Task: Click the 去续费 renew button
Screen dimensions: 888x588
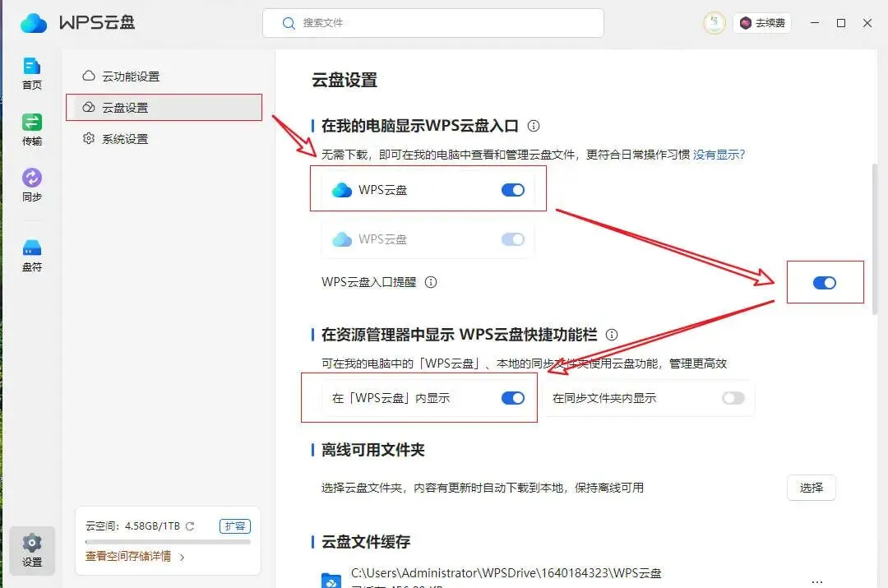Action: (762, 23)
